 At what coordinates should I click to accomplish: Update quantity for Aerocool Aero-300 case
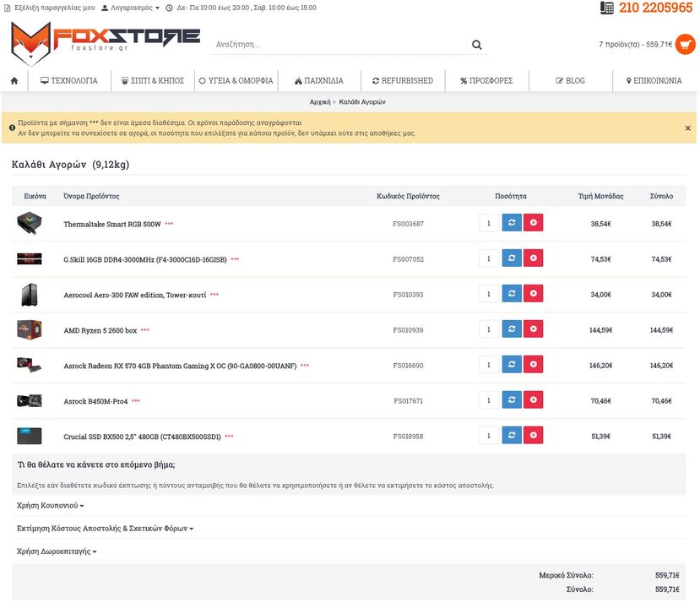click(x=512, y=294)
